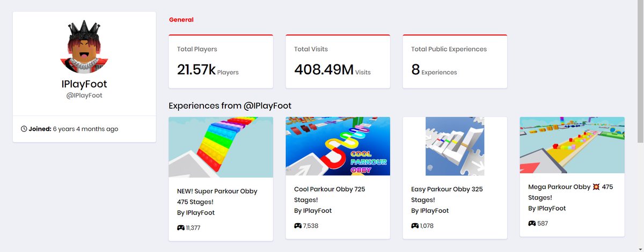Click the Total Visits card label
The image size is (644, 252).
pos(311,49)
